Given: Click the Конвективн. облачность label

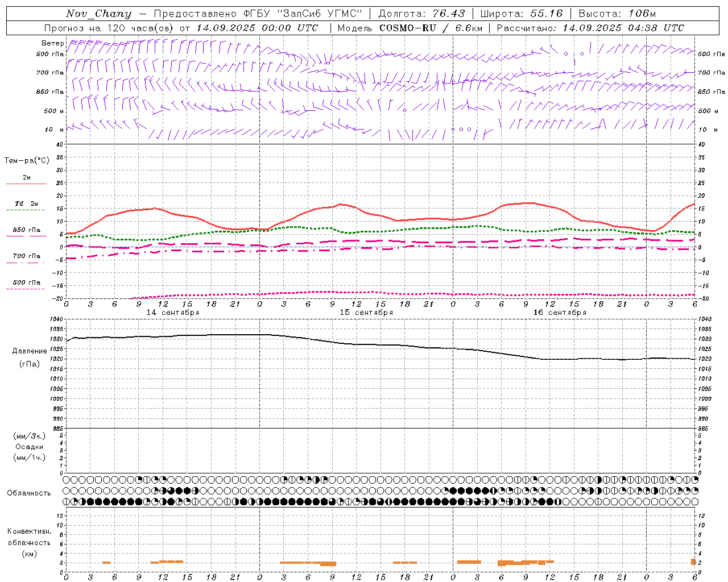Looking at the screenshot, I should [x=29, y=537].
